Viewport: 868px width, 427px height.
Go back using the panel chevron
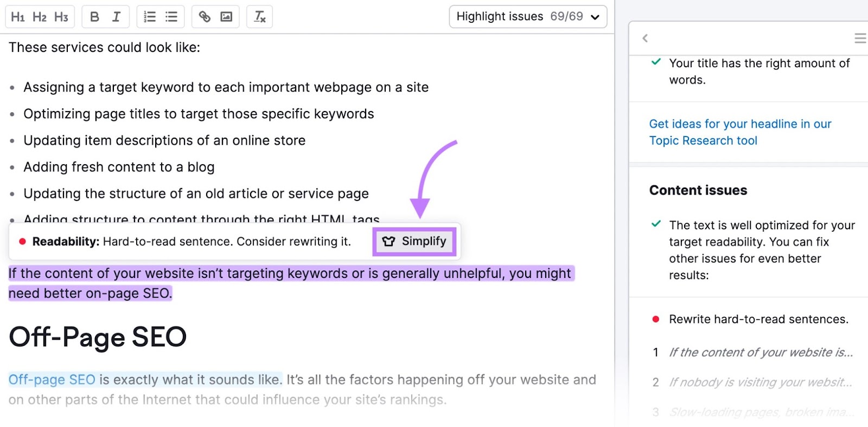[x=645, y=38]
